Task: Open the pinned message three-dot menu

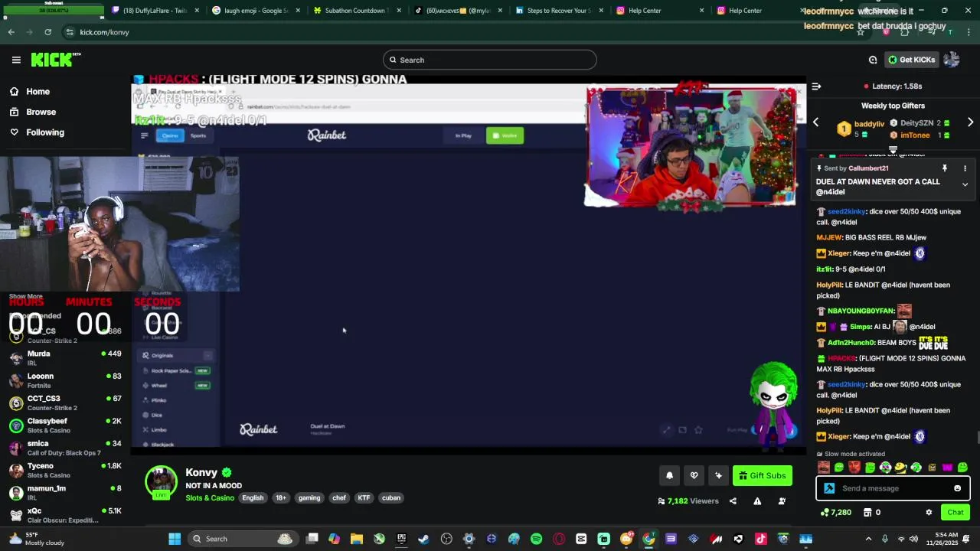Action: [965, 168]
